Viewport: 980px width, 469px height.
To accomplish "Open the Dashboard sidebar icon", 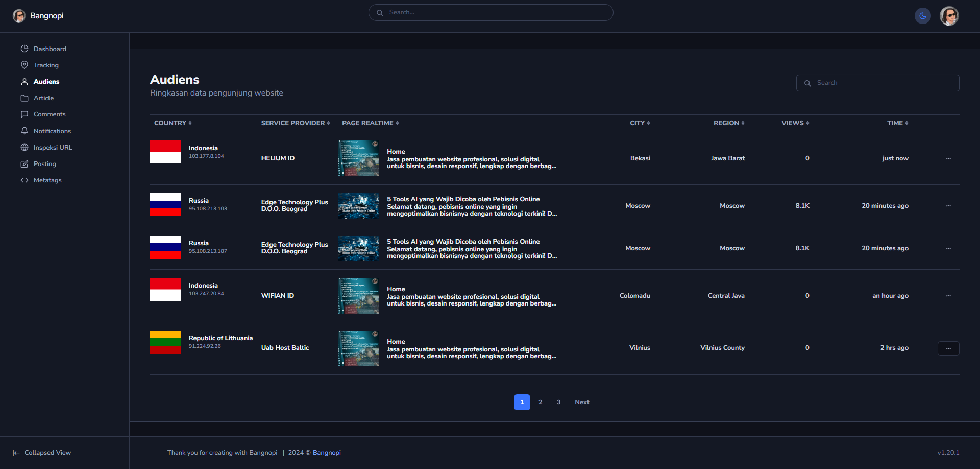I will (24, 49).
